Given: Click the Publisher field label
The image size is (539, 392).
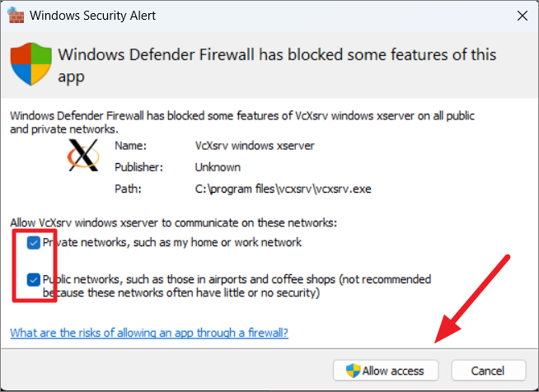Looking at the screenshot, I should point(138,167).
